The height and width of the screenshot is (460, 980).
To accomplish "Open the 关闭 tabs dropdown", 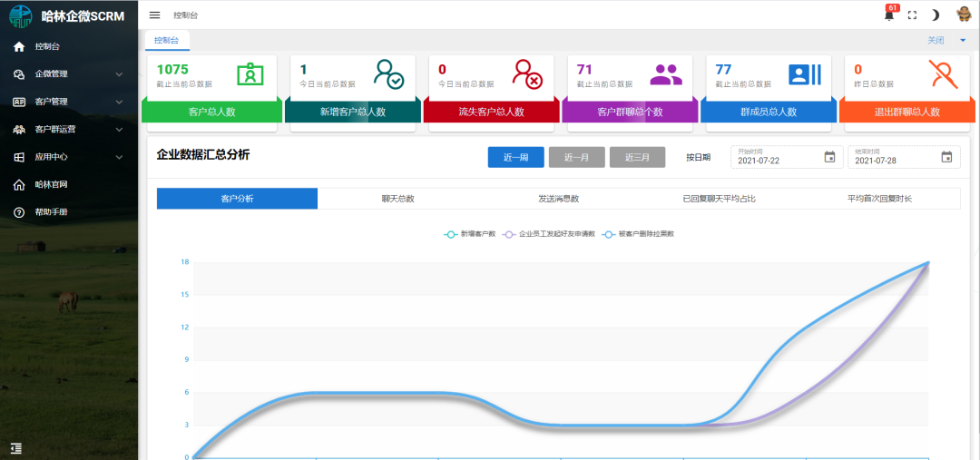I will click(x=946, y=41).
